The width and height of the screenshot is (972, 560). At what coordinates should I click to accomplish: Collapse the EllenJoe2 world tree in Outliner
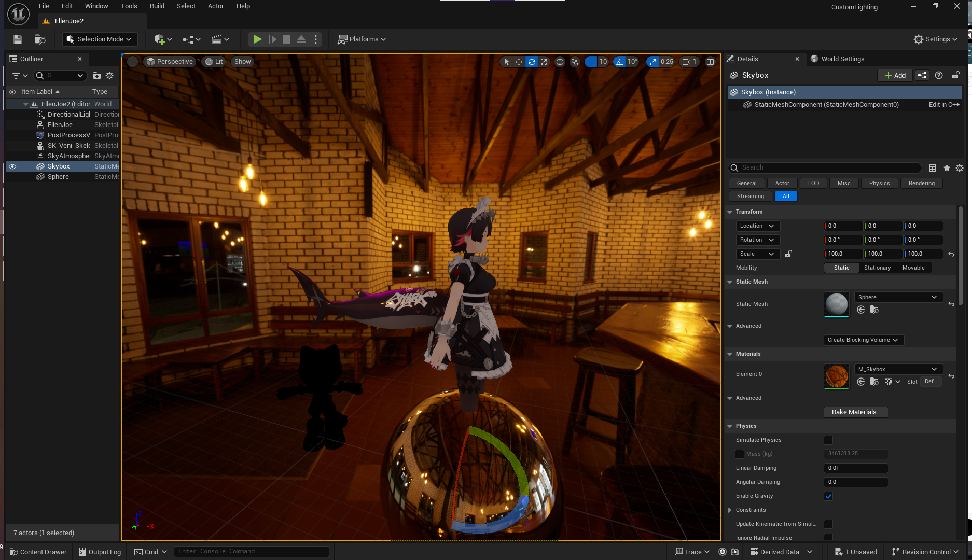pos(26,104)
